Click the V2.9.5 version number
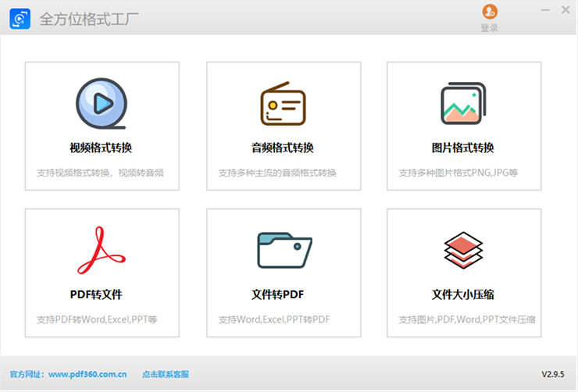The image size is (578, 392). click(x=552, y=374)
